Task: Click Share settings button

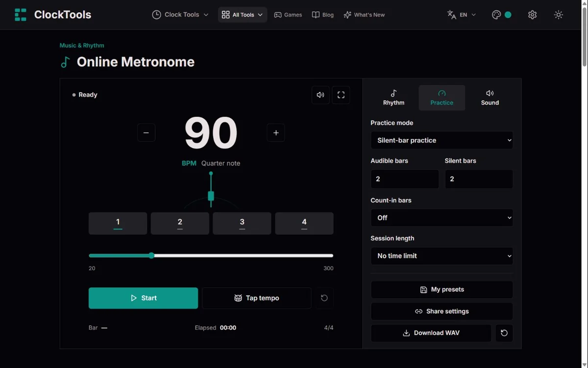Action: 441,311
